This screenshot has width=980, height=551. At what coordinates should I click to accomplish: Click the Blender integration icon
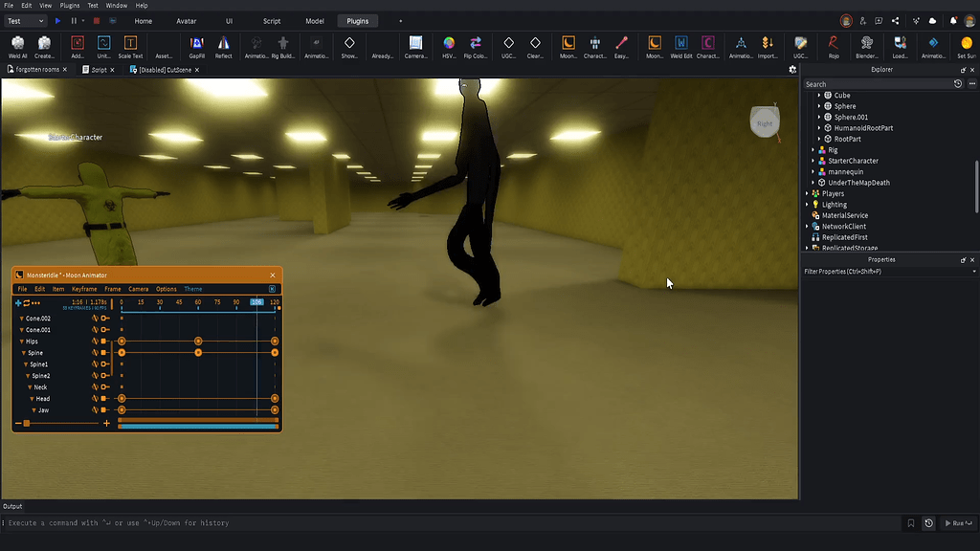[866, 44]
